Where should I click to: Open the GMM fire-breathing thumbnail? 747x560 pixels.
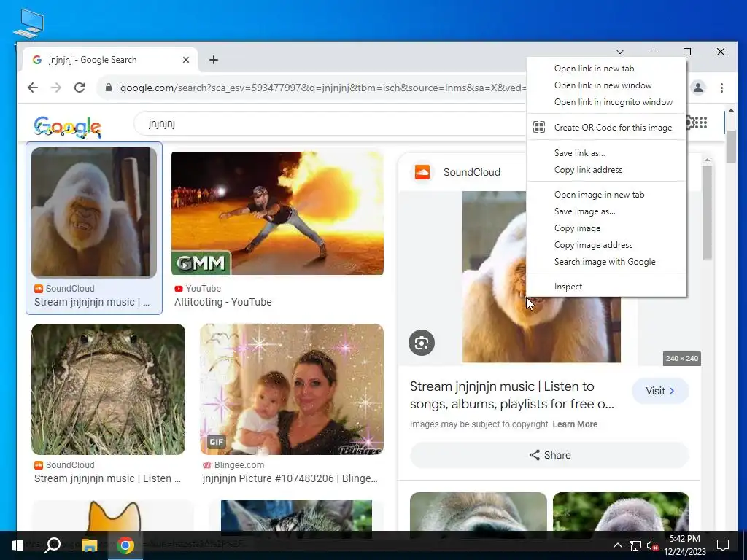(277, 213)
